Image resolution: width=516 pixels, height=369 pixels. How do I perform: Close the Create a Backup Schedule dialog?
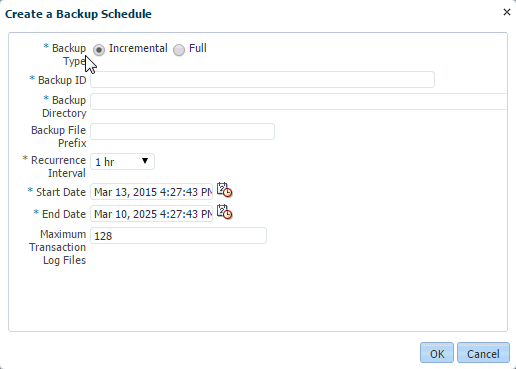pos(507,12)
